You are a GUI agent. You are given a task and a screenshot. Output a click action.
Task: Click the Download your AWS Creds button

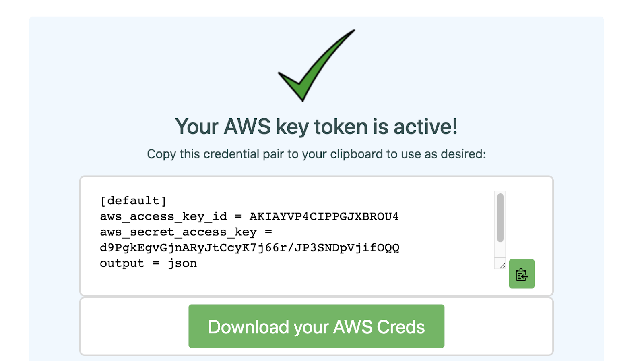tap(316, 326)
